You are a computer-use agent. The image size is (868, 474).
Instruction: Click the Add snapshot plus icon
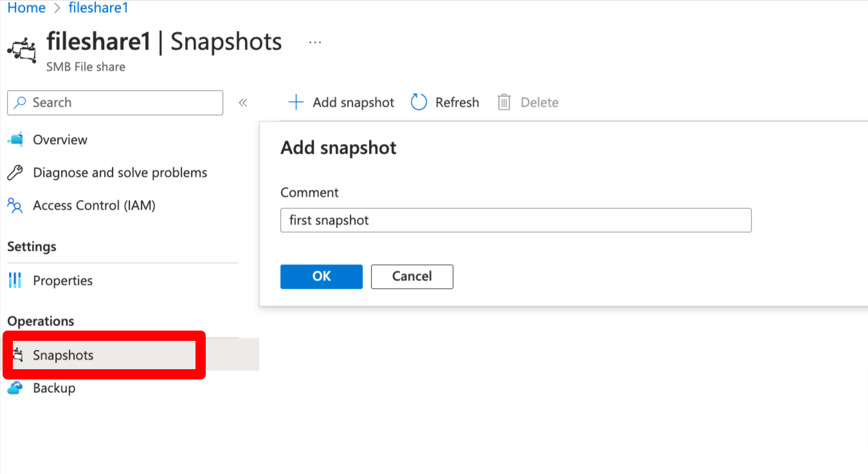pos(296,102)
